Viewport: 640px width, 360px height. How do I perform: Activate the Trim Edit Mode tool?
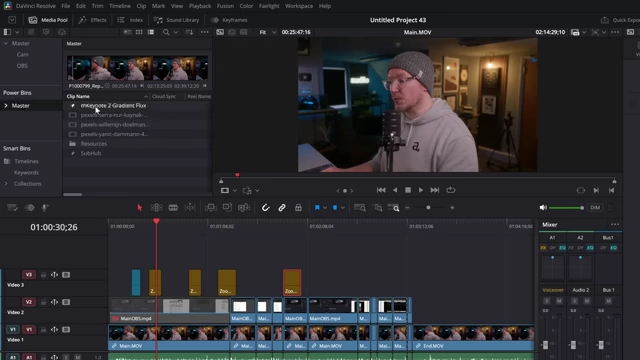point(156,208)
